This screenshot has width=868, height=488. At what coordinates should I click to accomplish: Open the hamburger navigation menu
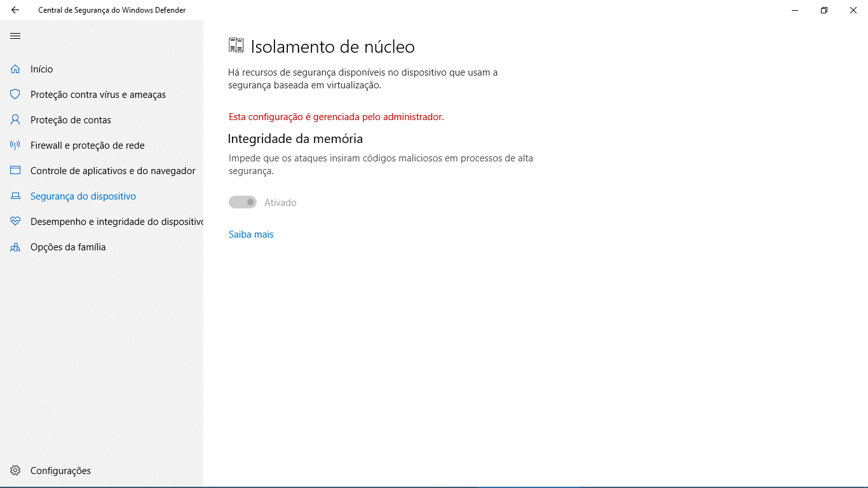[x=15, y=36]
